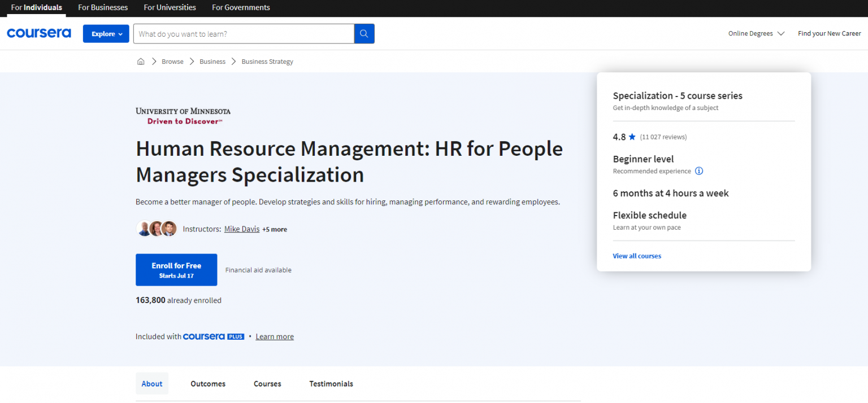Open the Courses tab

pos(267,383)
